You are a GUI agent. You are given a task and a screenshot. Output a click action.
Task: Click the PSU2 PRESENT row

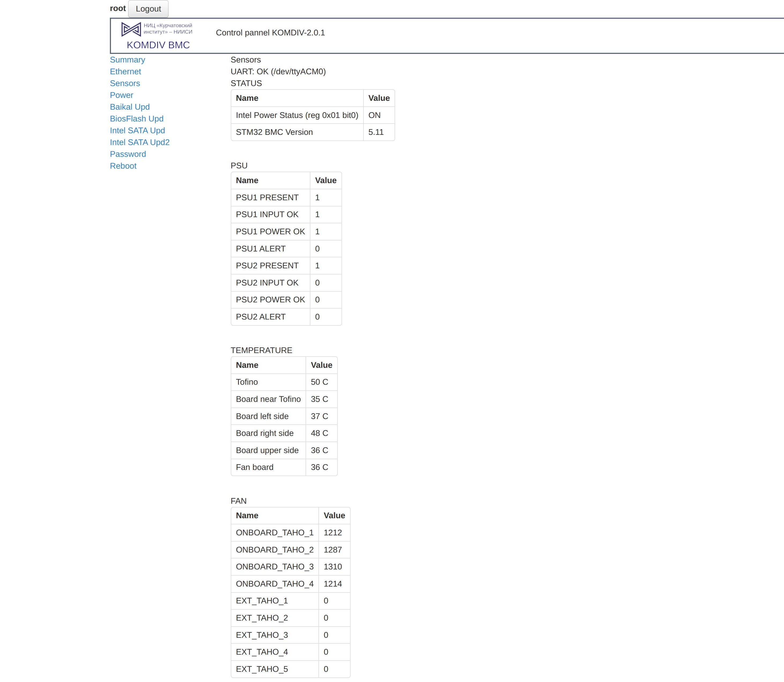tap(286, 266)
